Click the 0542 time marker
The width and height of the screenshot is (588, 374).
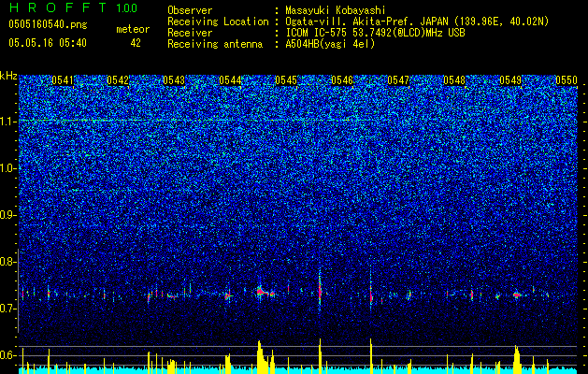pyautogui.click(x=118, y=80)
